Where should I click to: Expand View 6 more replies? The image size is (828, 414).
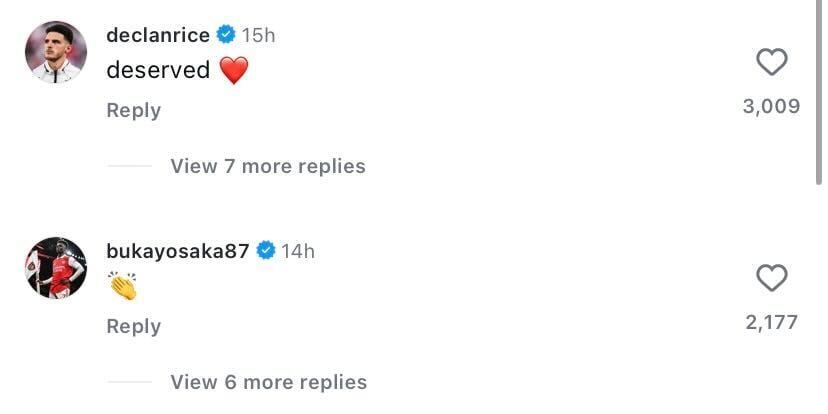point(268,382)
